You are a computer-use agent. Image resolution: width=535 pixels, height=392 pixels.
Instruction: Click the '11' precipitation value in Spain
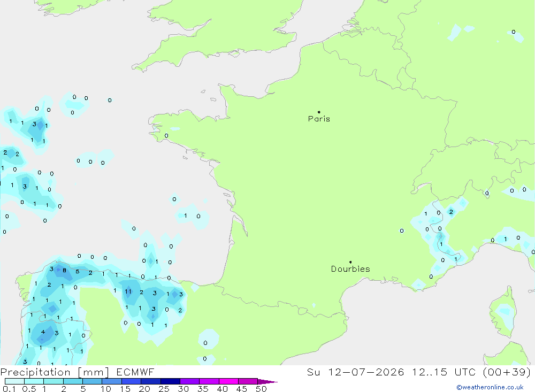[128, 291]
